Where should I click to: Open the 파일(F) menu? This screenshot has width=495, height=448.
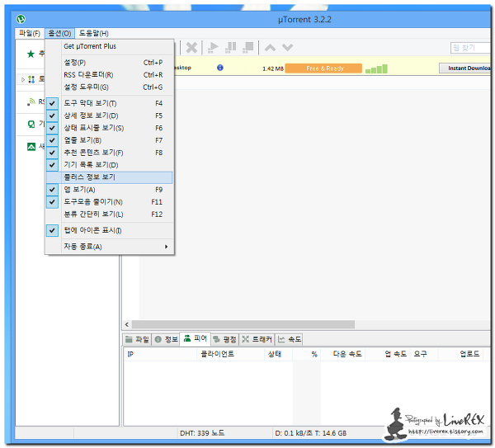coord(30,33)
